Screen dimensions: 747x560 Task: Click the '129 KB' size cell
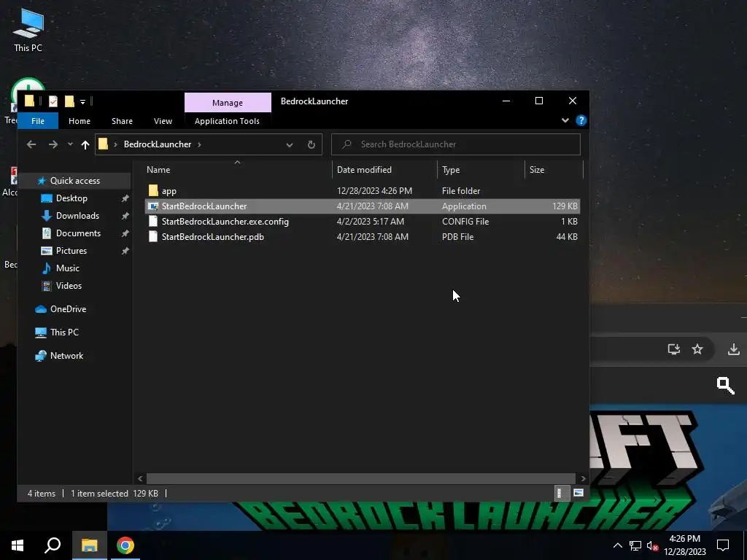(565, 206)
